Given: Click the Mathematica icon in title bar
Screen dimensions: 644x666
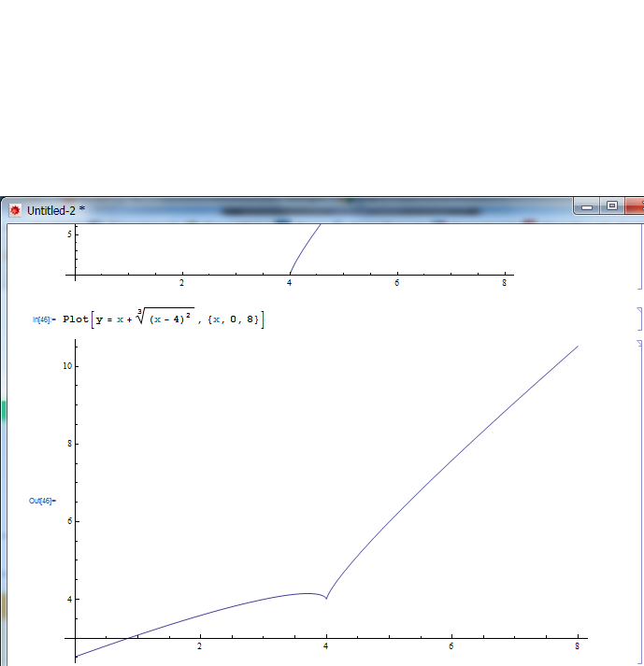Looking at the screenshot, I should point(15,210).
